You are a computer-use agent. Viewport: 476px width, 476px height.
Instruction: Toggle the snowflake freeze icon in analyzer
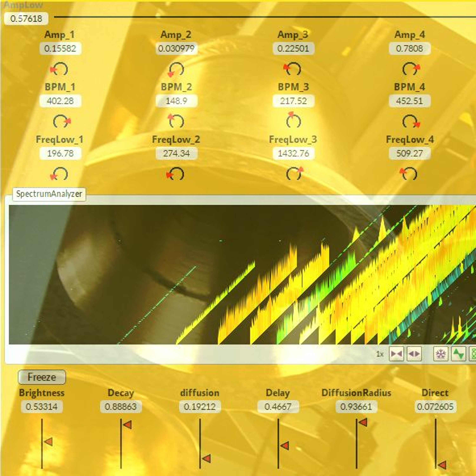click(x=441, y=354)
